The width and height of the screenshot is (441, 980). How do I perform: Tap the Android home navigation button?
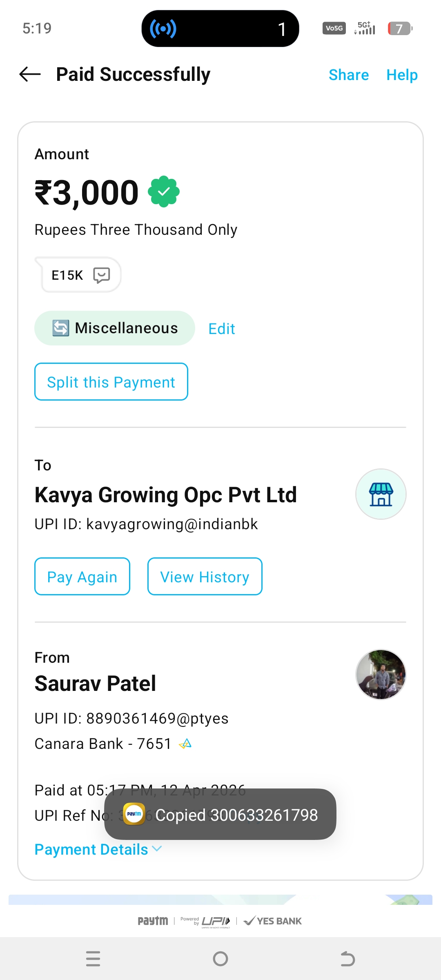[x=220, y=958]
